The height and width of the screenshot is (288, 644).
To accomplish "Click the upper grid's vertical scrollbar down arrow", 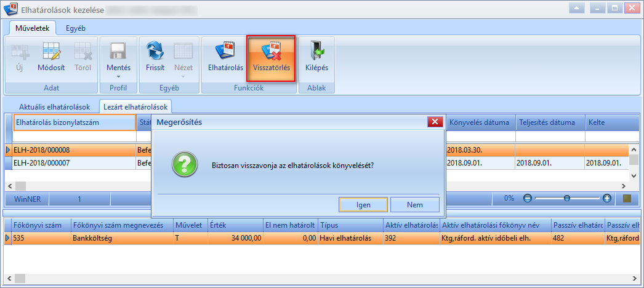I will click(x=634, y=175).
